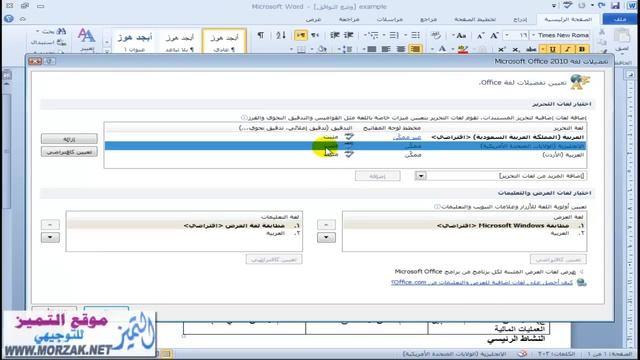Apply subscript formatting
This screenshot has height=360, width=640.
[x=516, y=49]
